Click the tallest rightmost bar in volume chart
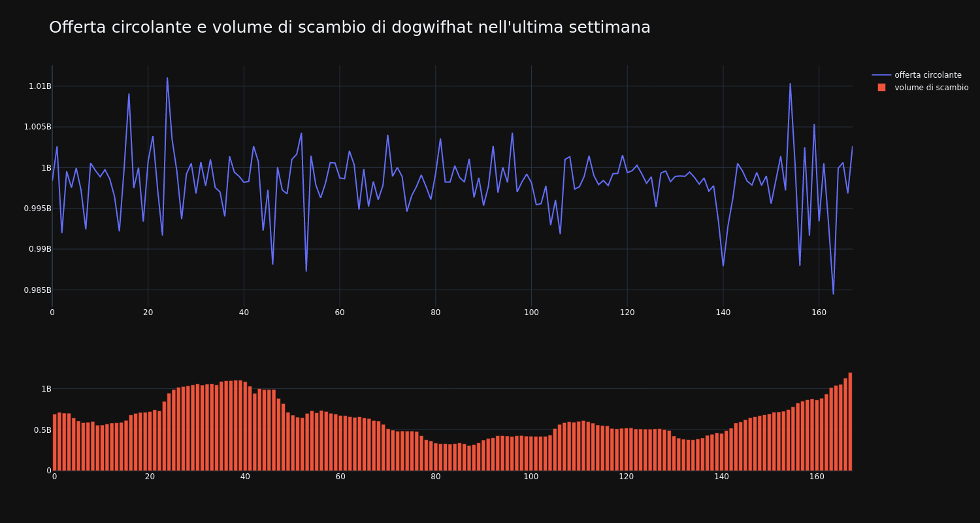The height and width of the screenshot is (523, 980). [850, 422]
